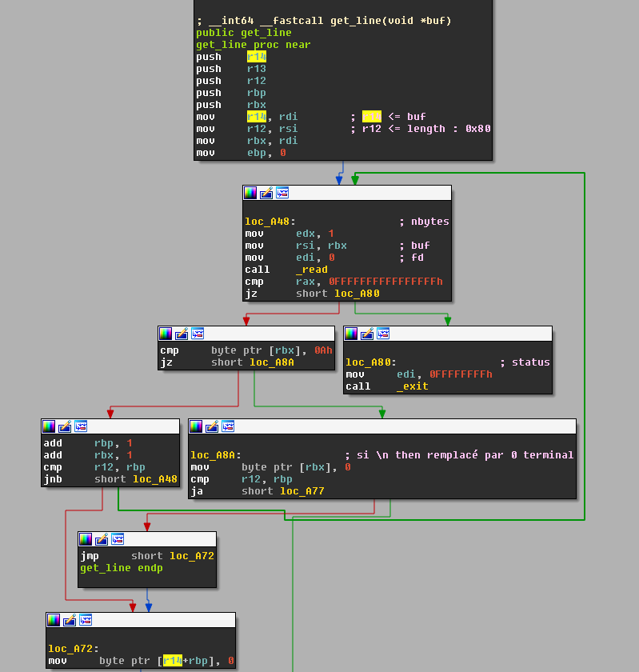639x672 pixels.
Task: Click the color icon on loc_A80 block
Action: [351, 334]
